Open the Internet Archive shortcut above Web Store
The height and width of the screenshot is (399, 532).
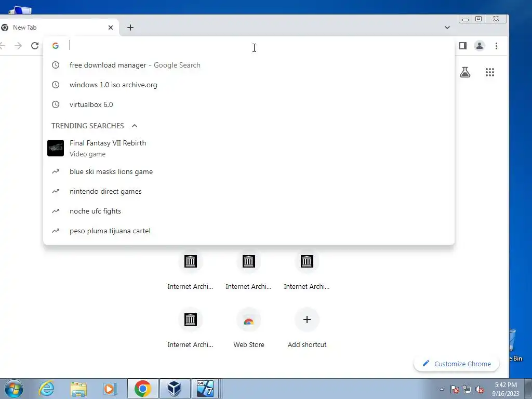(249, 270)
